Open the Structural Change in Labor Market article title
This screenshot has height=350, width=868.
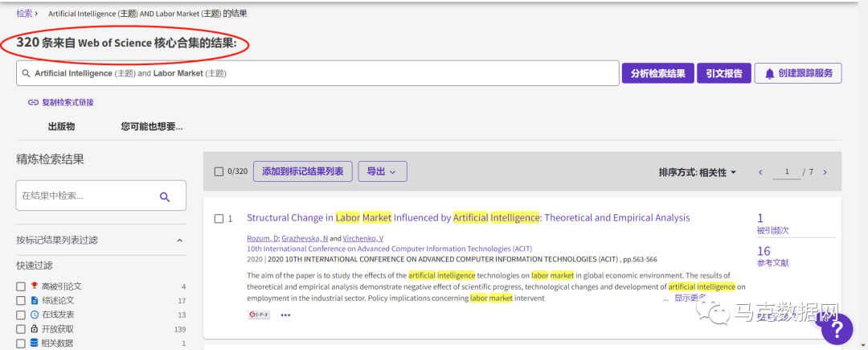469,217
